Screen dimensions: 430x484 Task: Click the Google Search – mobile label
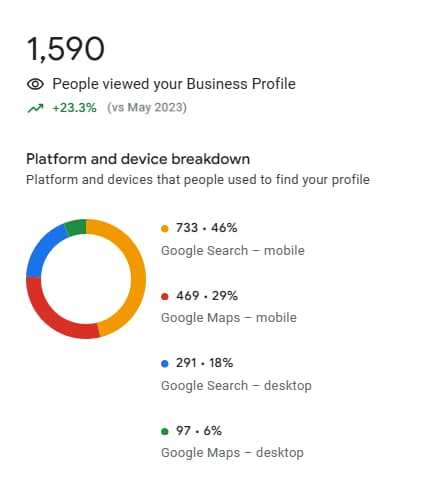point(233,251)
